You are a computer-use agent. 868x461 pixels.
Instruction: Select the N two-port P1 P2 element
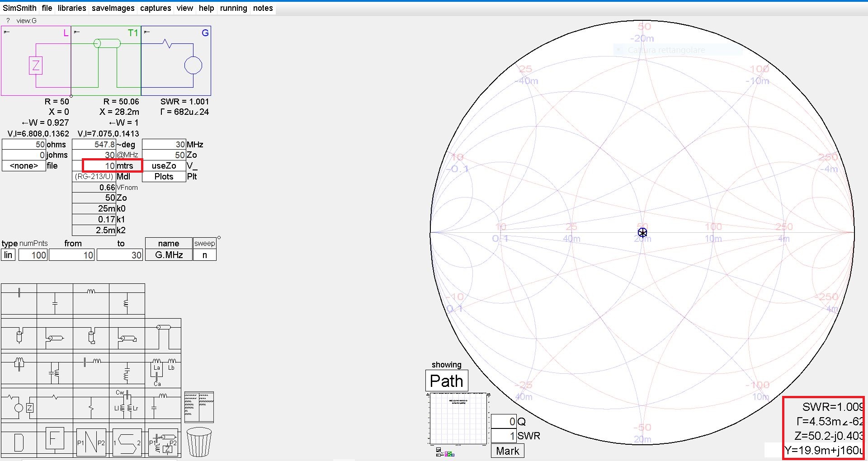[91, 442]
